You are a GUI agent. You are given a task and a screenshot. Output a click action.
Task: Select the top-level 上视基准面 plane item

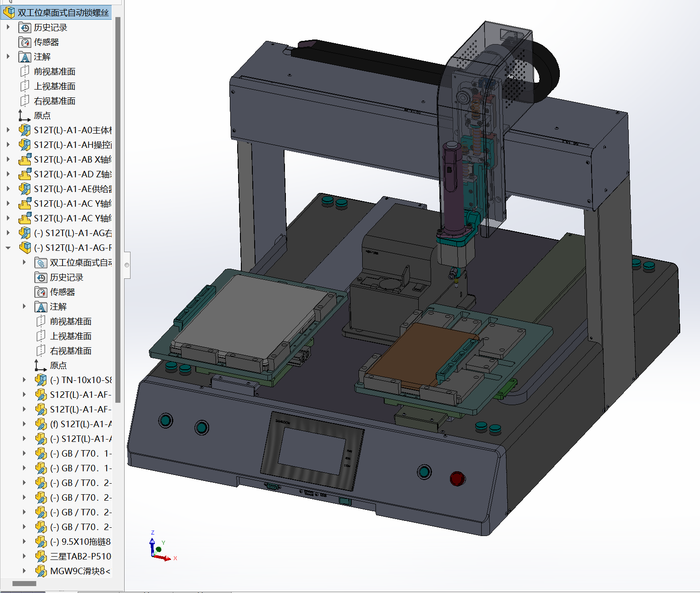[x=54, y=86]
